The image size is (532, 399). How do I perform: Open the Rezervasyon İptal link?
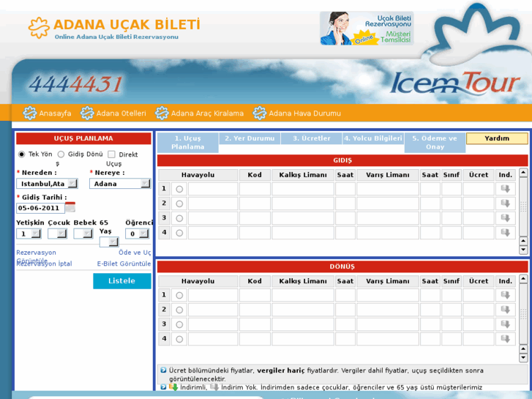44,264
